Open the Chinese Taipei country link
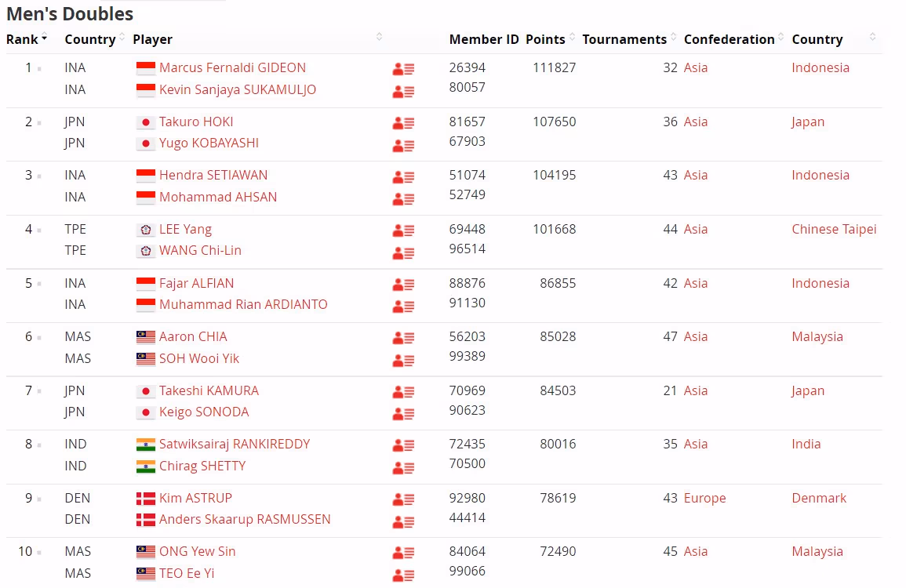 [x=834, y=229]
